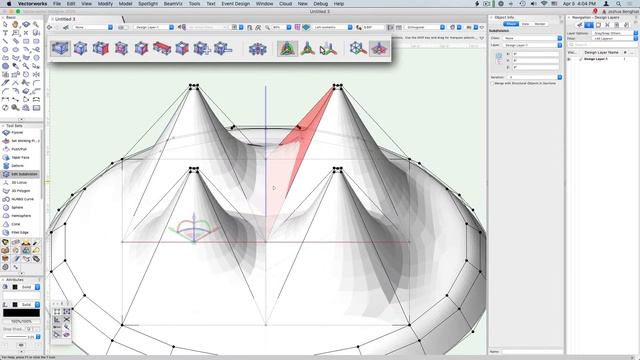Select the 3D Locus tool

click(20, 182)
